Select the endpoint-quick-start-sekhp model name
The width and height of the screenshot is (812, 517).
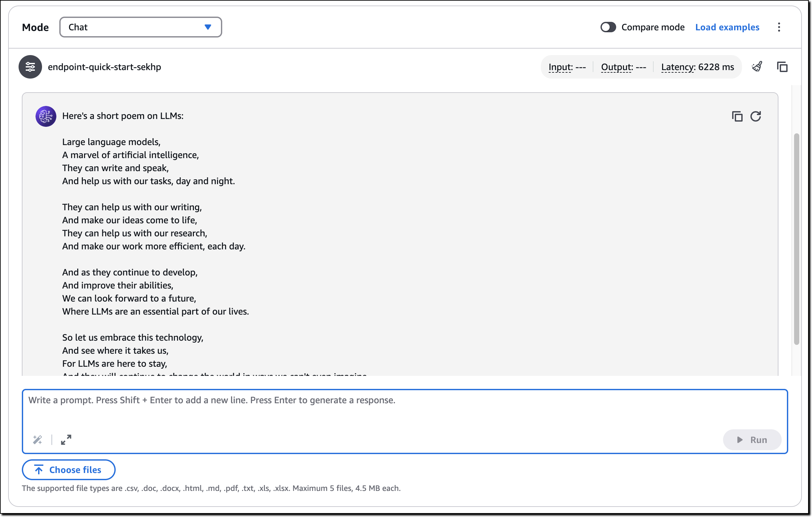point(105,67)
